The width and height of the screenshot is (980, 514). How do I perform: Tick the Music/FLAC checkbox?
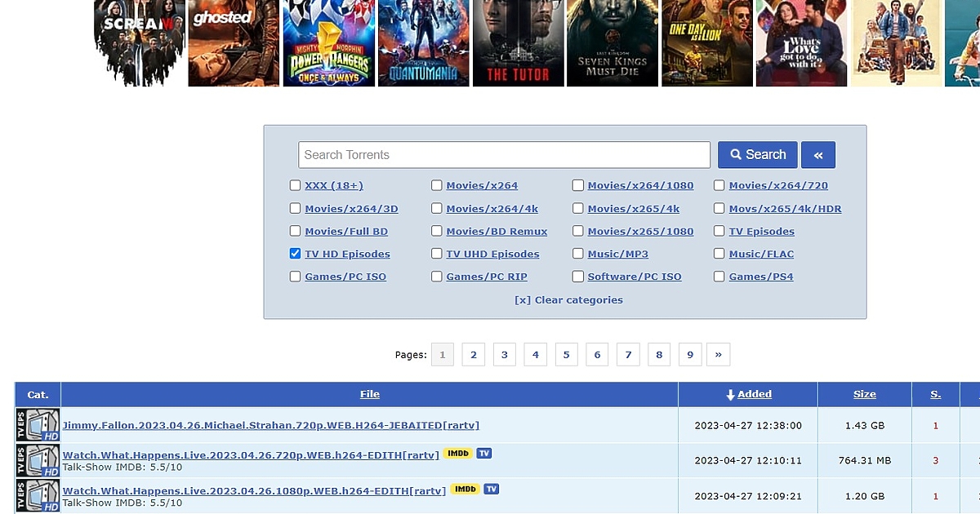719,254
